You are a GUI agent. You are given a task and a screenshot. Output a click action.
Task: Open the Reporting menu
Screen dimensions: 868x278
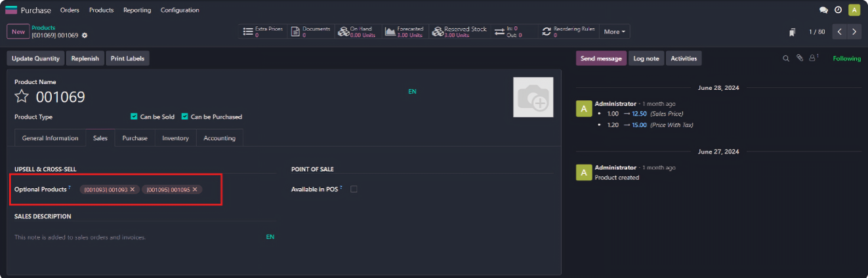tap(137, 10)
